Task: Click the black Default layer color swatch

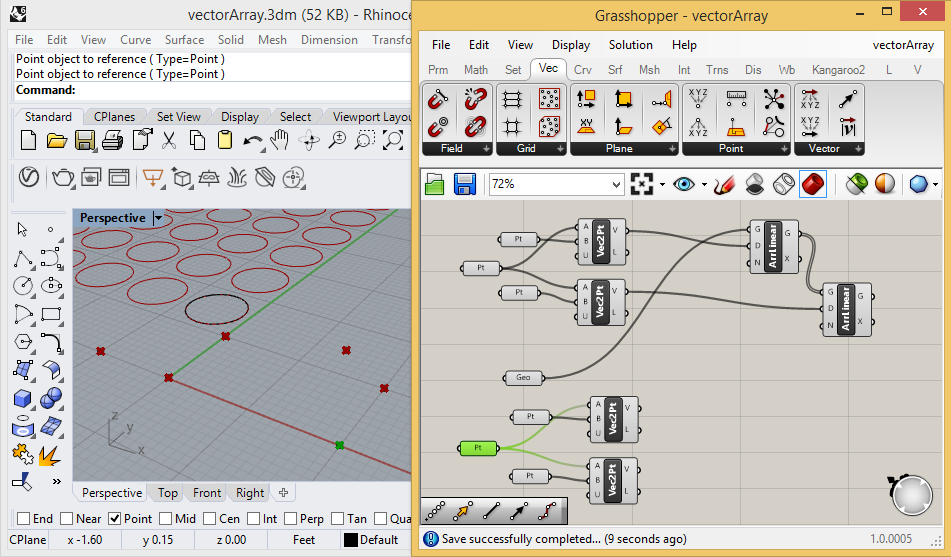Action: pos(350,540)
